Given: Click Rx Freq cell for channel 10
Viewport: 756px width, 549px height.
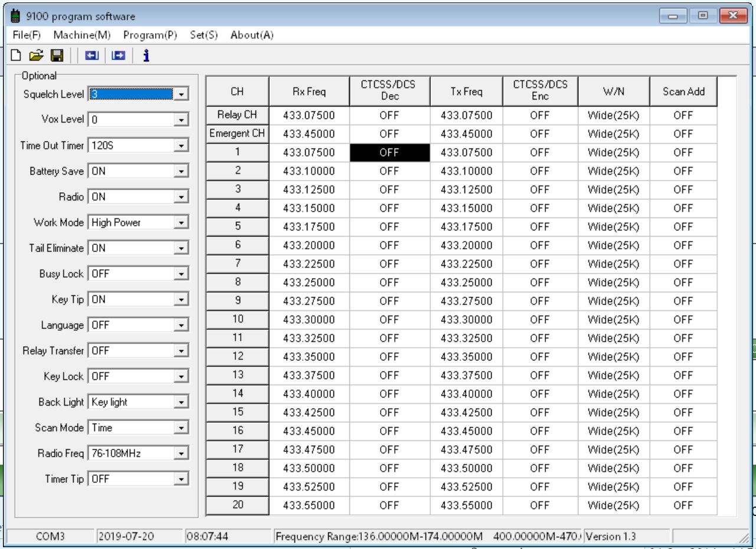Looking at the screenshot, I should [x=309, y=320].
